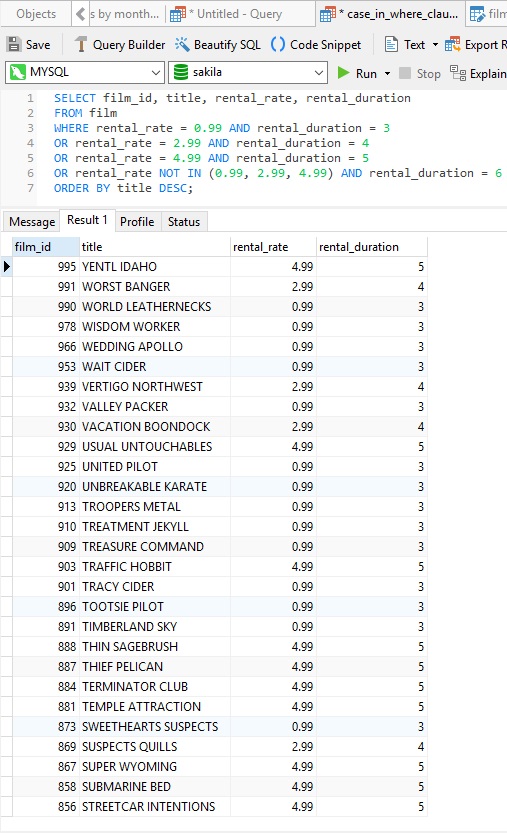The image size is (507, 833).
Task: Click the Export Result icon
Action: click(x=452, y=45)
